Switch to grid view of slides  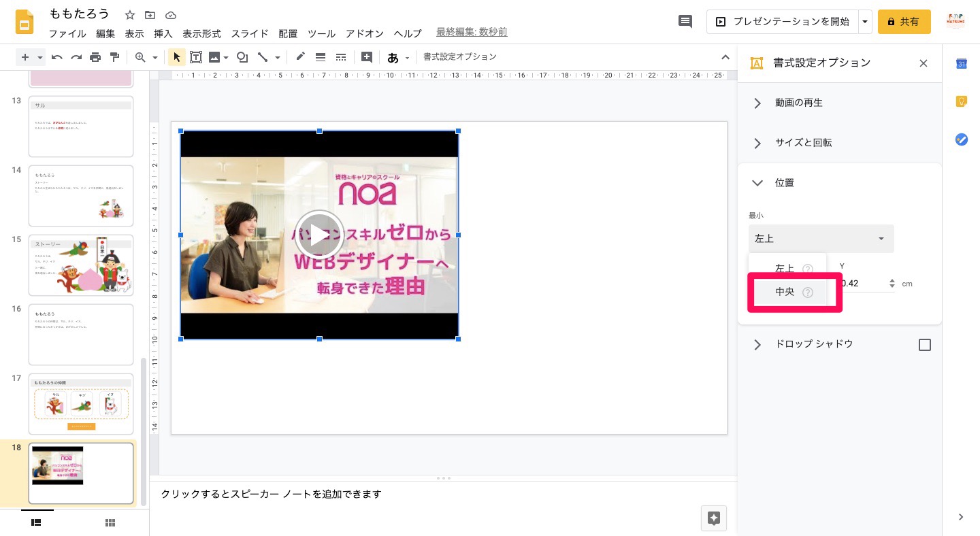point(110,522)
